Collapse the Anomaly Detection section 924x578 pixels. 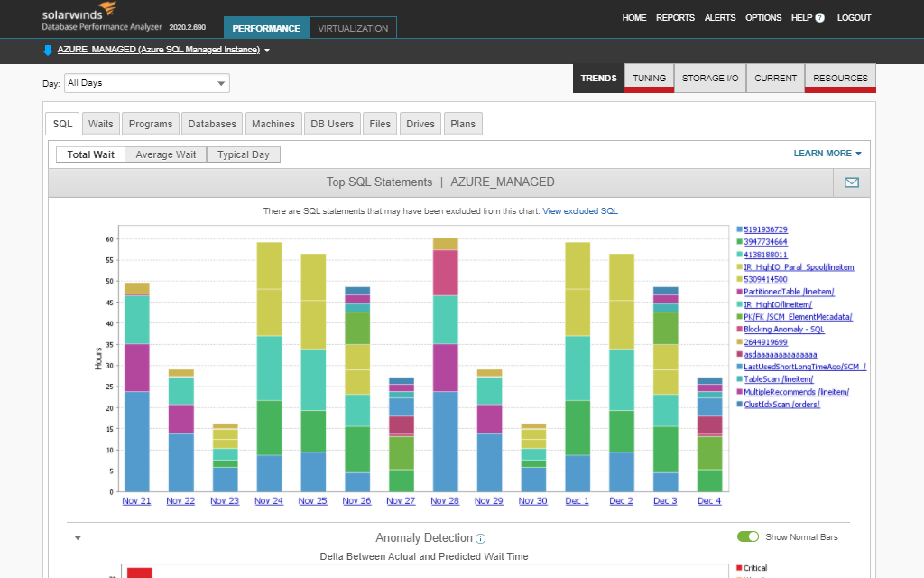click(78, 538)
